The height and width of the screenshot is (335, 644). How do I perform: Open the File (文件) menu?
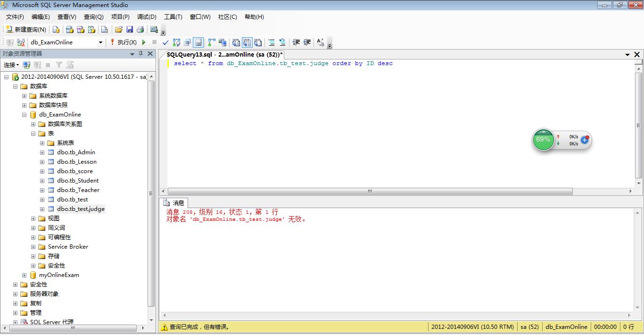[15, 17]
